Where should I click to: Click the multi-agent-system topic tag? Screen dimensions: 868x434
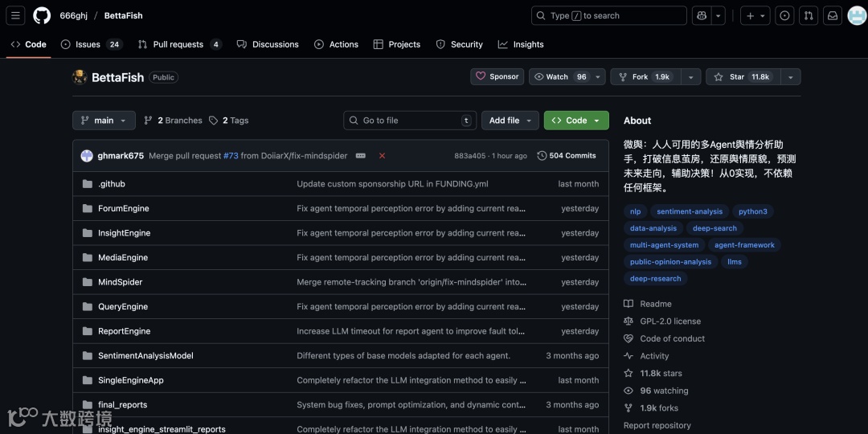[x=665, y=244]
